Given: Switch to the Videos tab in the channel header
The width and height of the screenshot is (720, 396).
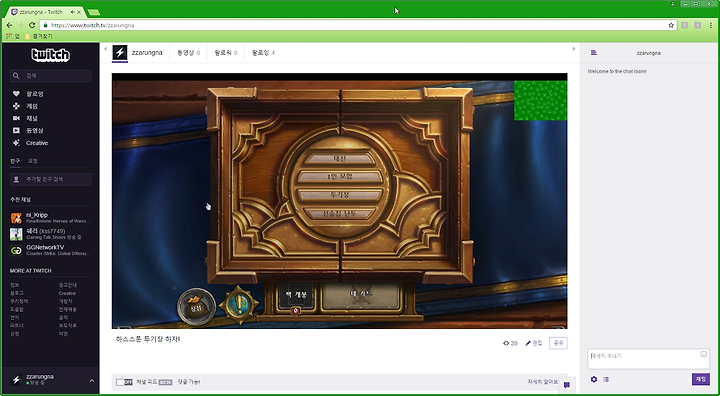Looking at the screenshot, I should 188,53.
